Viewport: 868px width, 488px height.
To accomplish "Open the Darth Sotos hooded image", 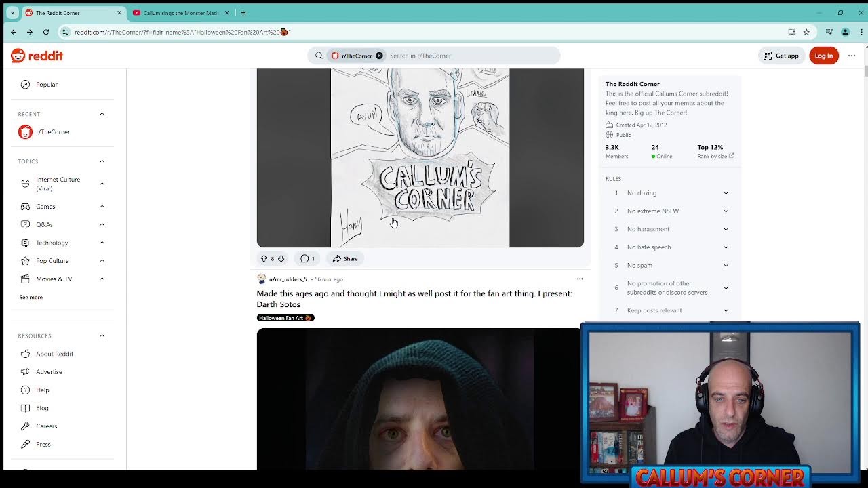I will [x=418, y=399].
